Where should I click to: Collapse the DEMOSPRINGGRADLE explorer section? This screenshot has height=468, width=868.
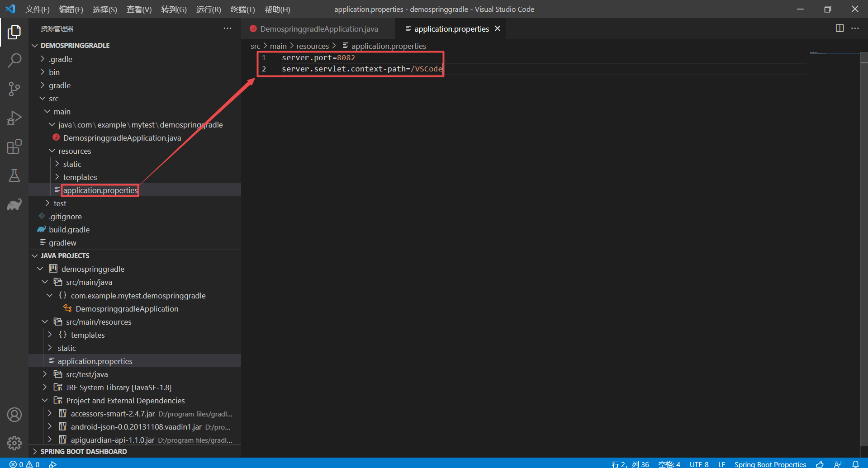coord(135,45)
